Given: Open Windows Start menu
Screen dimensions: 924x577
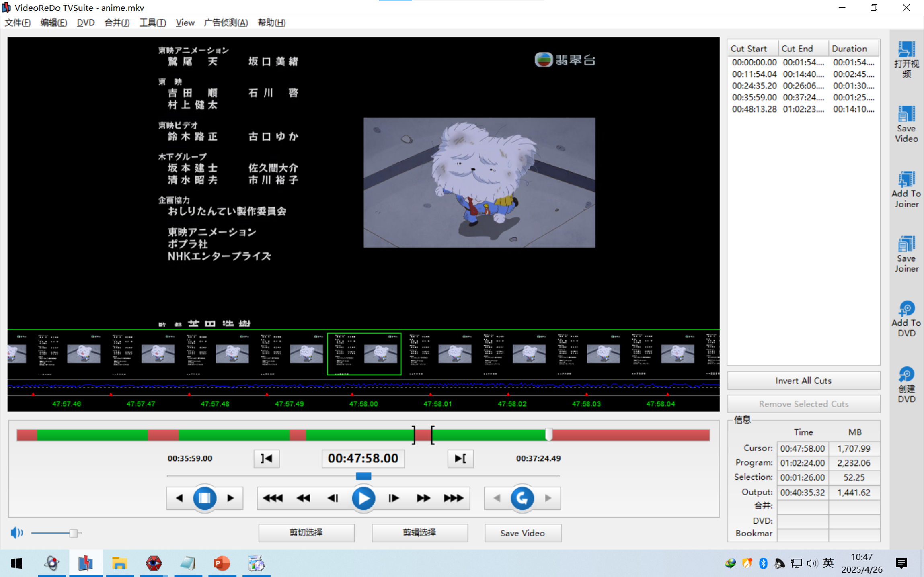Looking at the screenshot, I should (16, 563).
